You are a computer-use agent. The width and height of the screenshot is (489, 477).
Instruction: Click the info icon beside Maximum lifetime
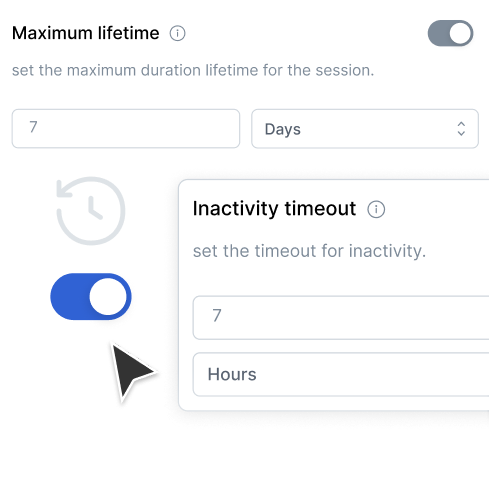(x=177, y=33)
